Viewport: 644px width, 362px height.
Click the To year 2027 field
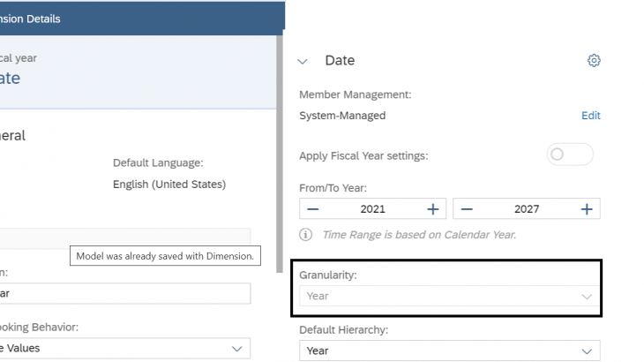pos(526,209)
